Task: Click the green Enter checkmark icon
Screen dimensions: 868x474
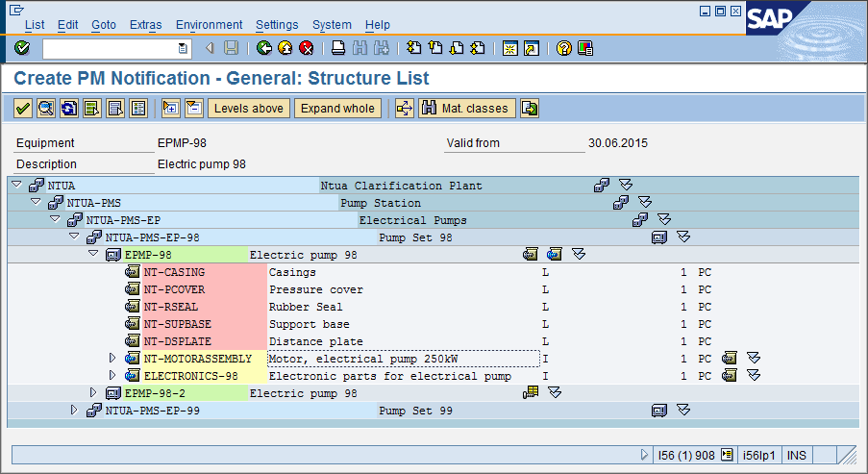Action: 22,48
